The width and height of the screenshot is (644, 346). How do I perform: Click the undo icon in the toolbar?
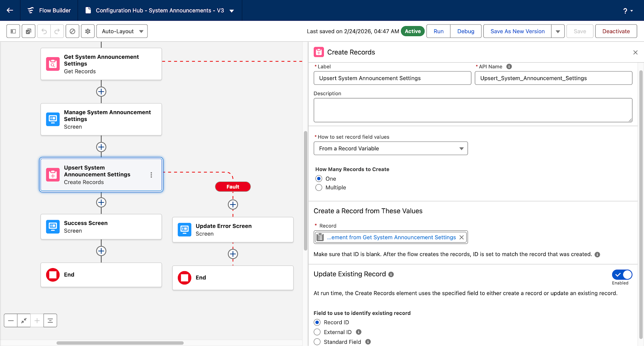pyautogui.click(x=44, y=31)
